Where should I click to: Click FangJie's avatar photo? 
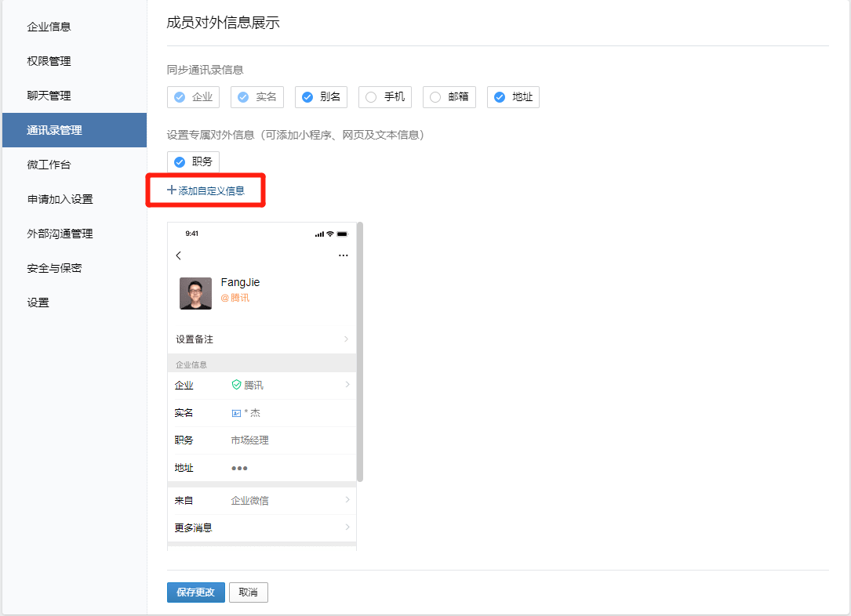click(x=195, y=293)
